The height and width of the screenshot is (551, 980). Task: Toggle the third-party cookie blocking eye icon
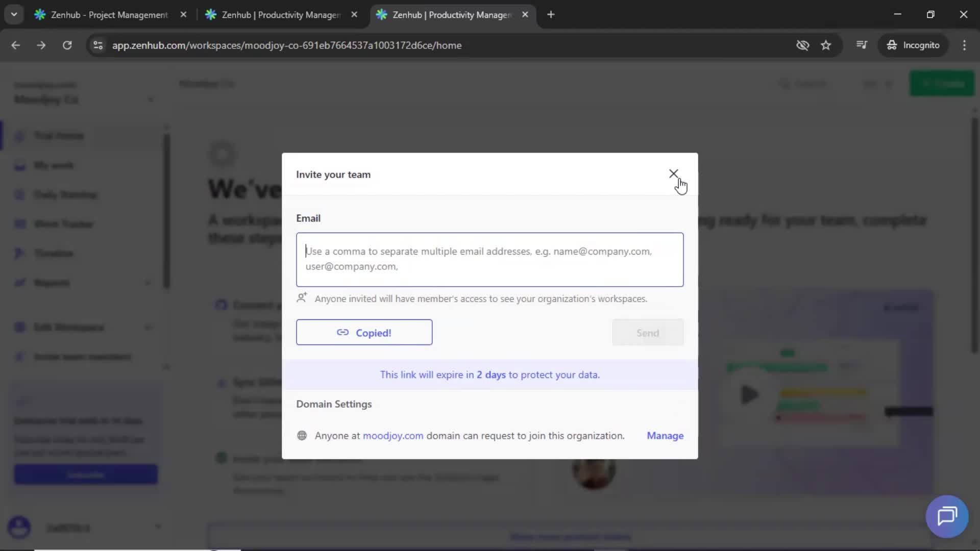(x=802, y=45)
